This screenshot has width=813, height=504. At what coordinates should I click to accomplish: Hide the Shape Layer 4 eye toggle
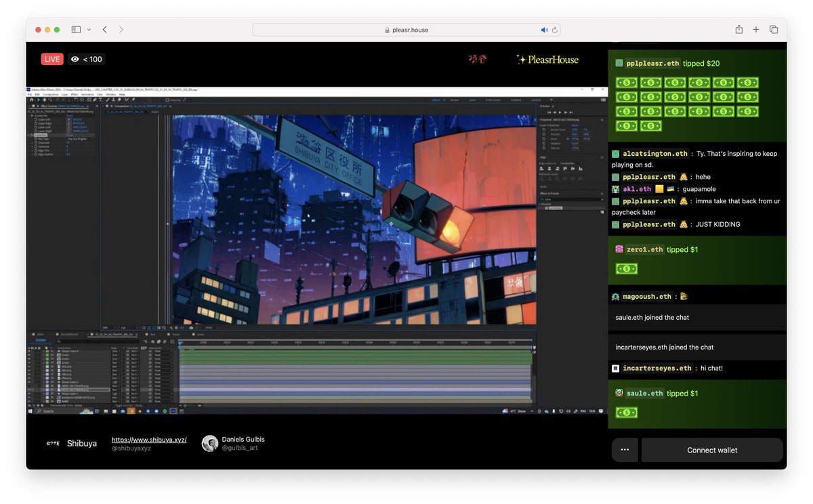pos(29,351)
